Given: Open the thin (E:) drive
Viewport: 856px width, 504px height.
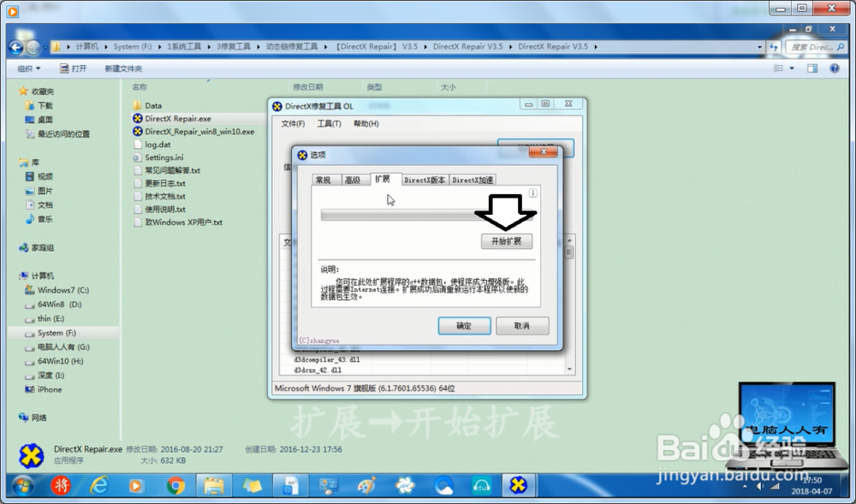Looking at the screenshot, I should [x=45, y=318].
